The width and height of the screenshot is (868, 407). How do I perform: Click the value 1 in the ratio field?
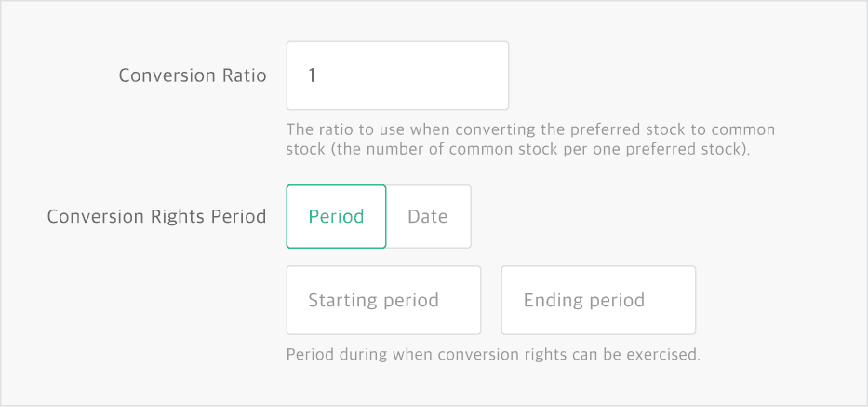313,75
